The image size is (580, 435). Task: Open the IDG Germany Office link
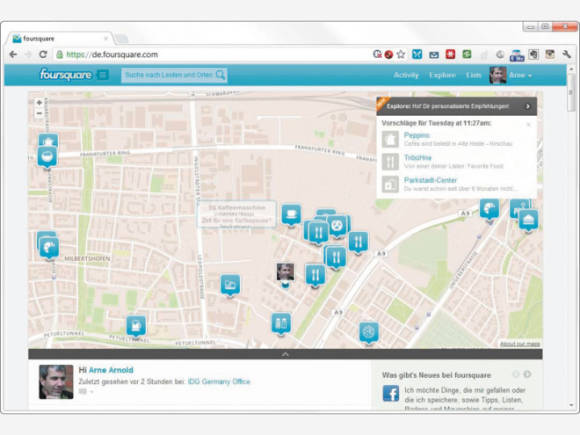(219, 381)
